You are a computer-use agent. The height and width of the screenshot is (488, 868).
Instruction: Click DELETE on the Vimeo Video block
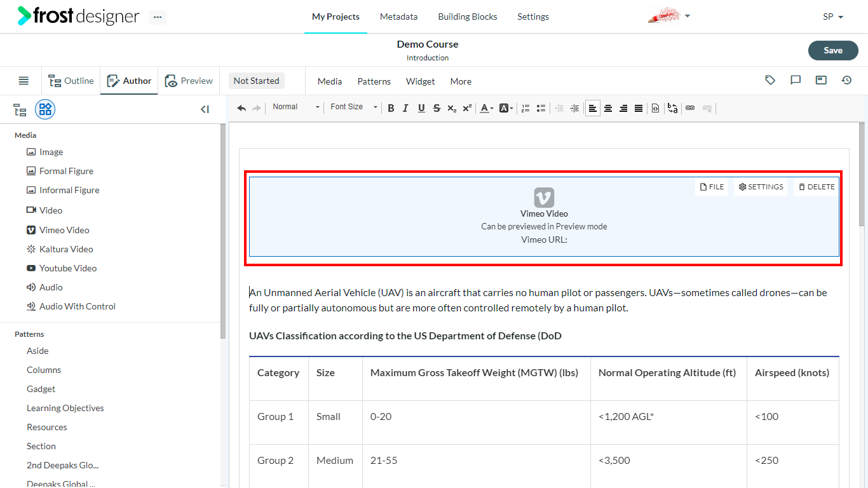[x=817, y=187]
